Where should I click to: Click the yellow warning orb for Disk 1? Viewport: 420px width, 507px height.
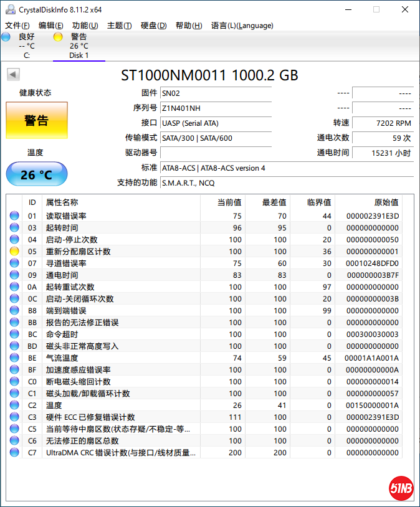[x=58, y=37]
